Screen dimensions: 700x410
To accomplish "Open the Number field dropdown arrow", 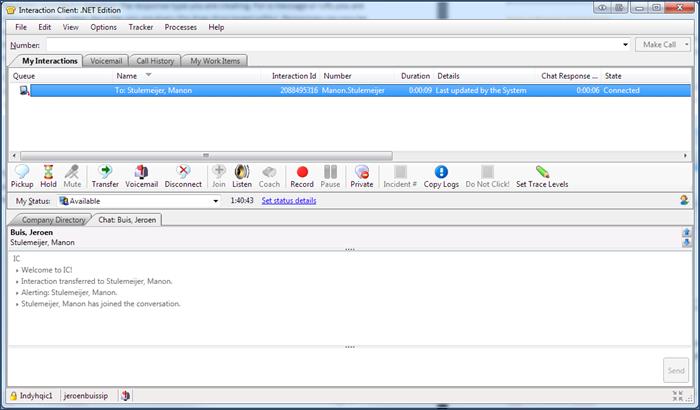I will click(x=625, y=45).
